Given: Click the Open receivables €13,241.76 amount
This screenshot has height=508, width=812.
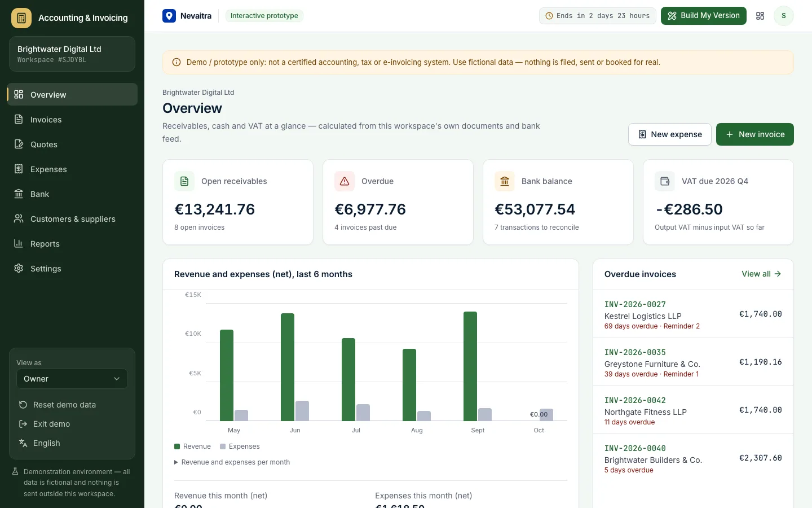Looking at the screenshot, I should 215,209.
